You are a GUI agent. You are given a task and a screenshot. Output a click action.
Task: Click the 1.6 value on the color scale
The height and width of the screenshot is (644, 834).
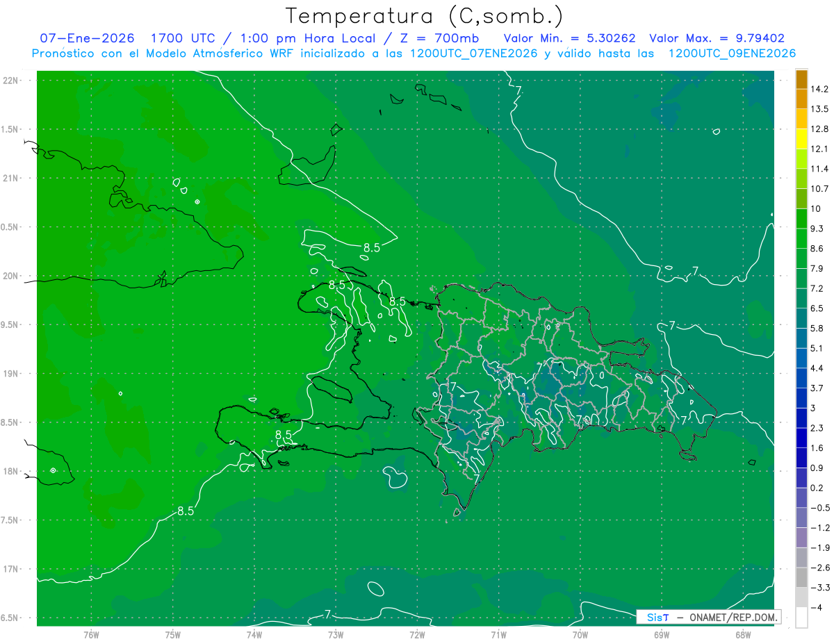[817, 447]
